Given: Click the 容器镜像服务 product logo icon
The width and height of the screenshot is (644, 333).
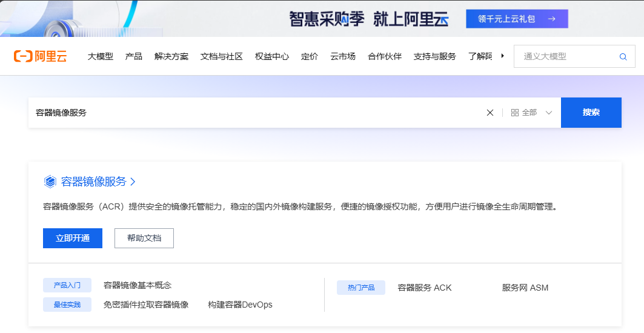Looking at the screenshot, I should 50,182.
